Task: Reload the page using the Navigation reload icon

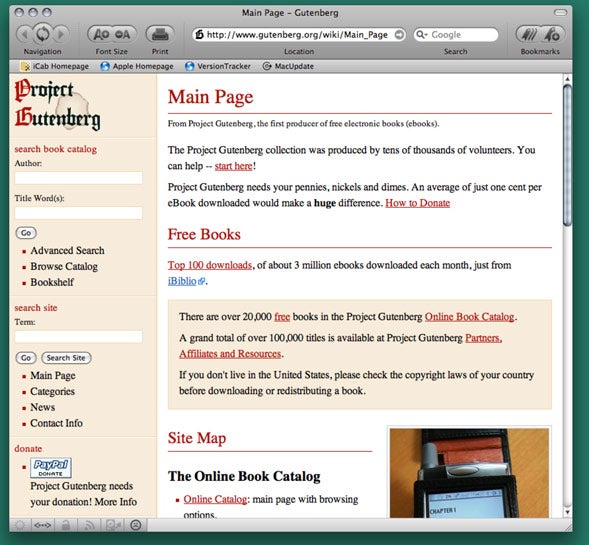Action: [x=42, y=34]
